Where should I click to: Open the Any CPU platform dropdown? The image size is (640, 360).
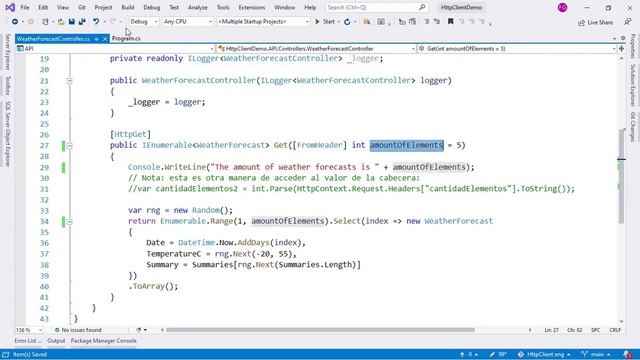click(x=187, y=22)
